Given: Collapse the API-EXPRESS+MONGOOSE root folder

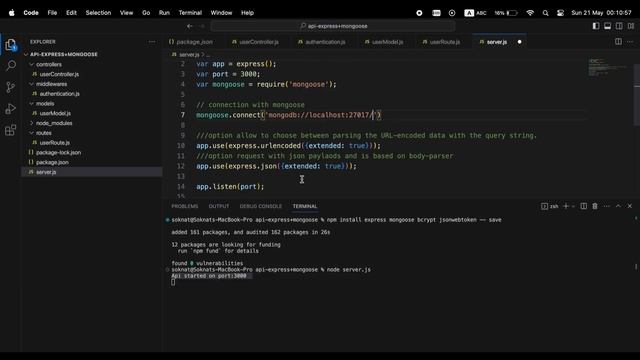Looking at the screenshot, I should (64, 54).
